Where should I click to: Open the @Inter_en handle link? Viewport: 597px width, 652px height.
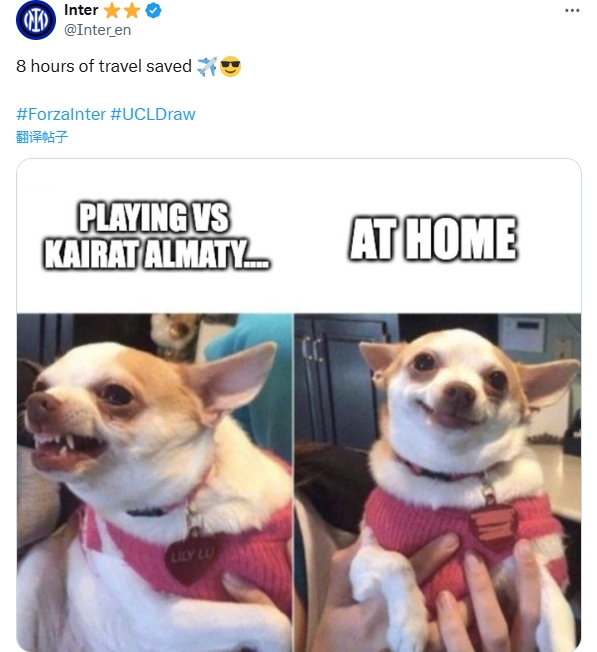[x=97, y=30]
